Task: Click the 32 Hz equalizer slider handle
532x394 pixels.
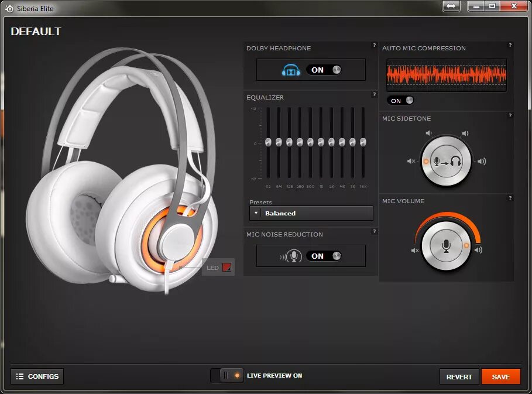Action: pos(268,142)
